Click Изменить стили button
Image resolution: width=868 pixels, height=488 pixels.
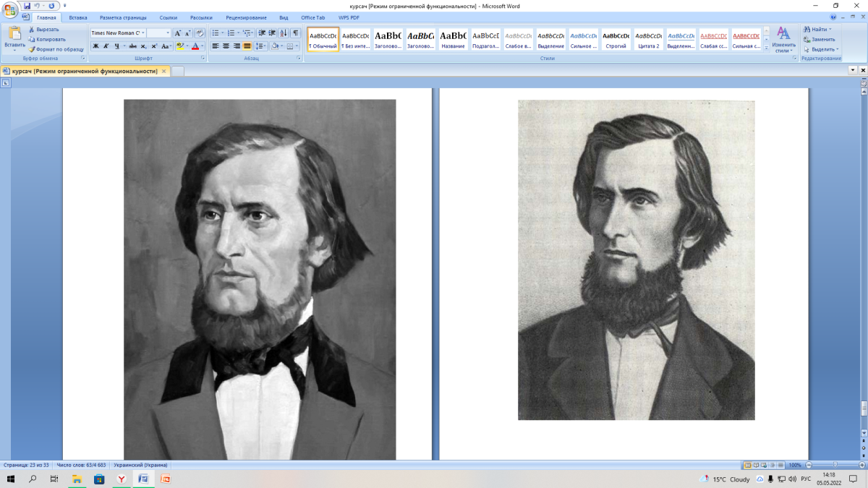point(783,40)
